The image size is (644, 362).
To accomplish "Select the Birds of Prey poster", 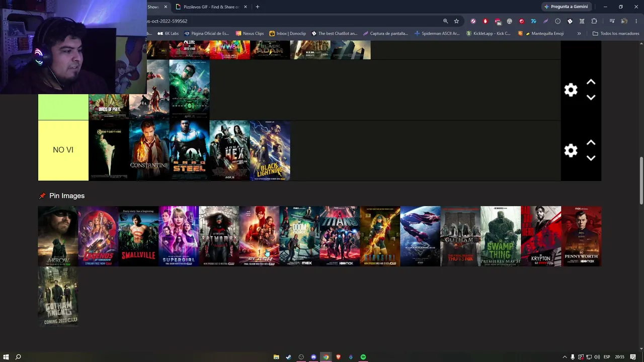I will (x=109, y=107).
